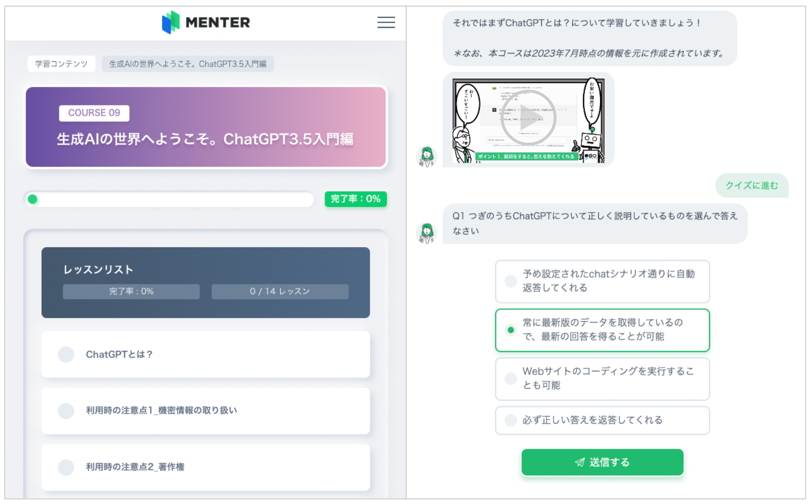Click the MENTER logo icon
The width and height of the screenshot is (812, 504).
pos(171,22)
